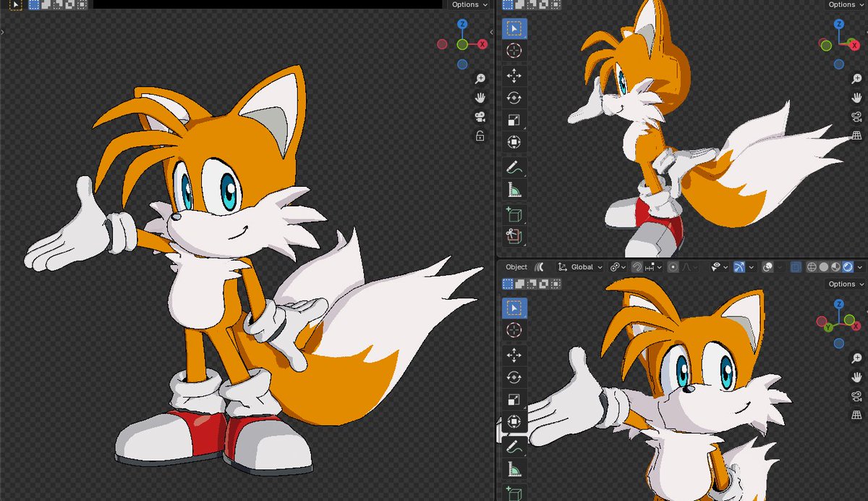Choose the Annotate tool in bottom-right viewport
Image resolution: width=868 pixels, height=501 pixels.
(514, 447)
